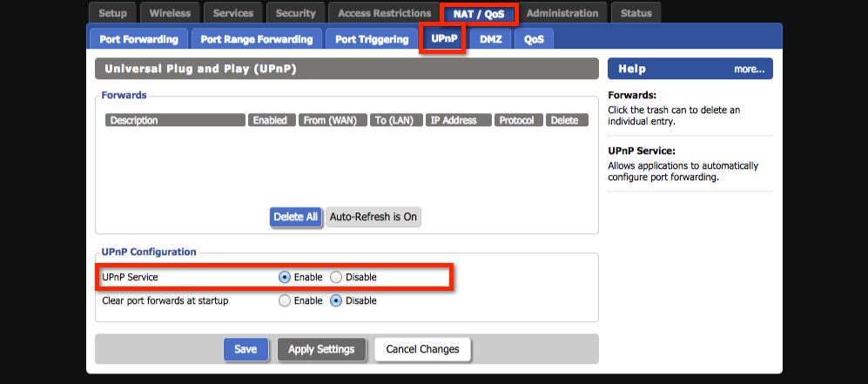Disable the UPnP Service radio option
Screen dimensions: 868x384
336,277
